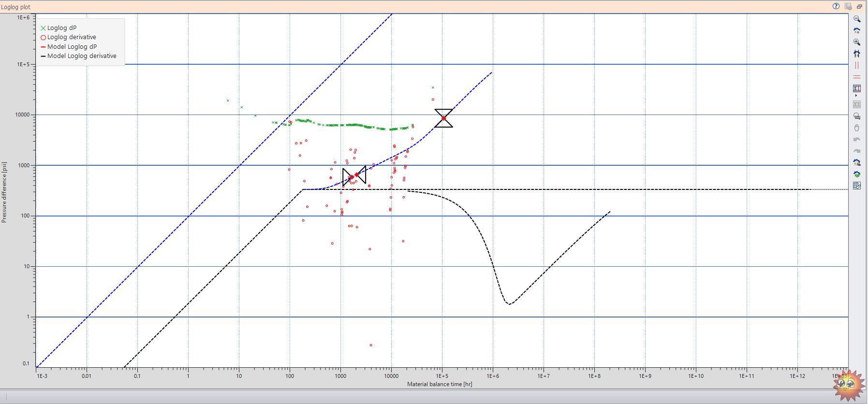This screenshot has width=868, height=404.
Task: Click the blue fit-range table icon
Action: click(x=857, y=88)
